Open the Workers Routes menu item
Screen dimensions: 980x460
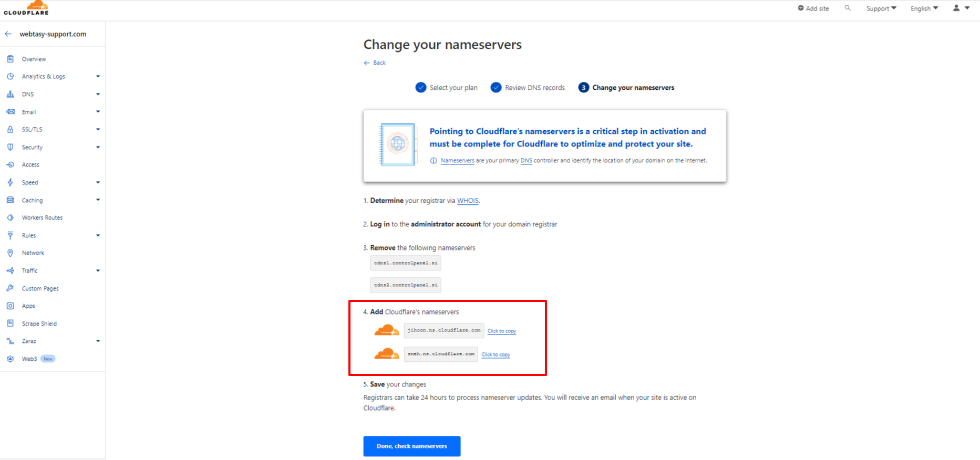click(42, 218)
